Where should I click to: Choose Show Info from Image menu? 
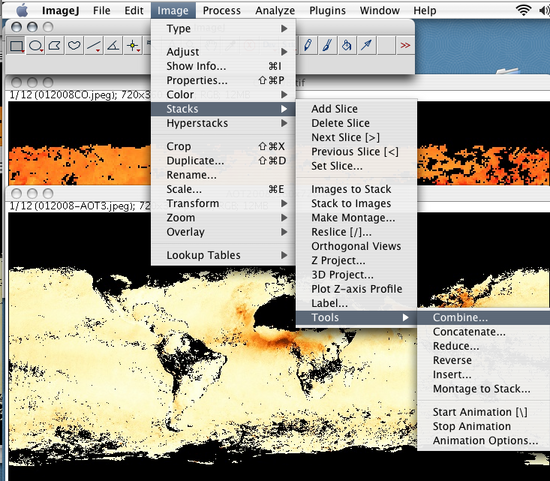click(x=223, y=66)
